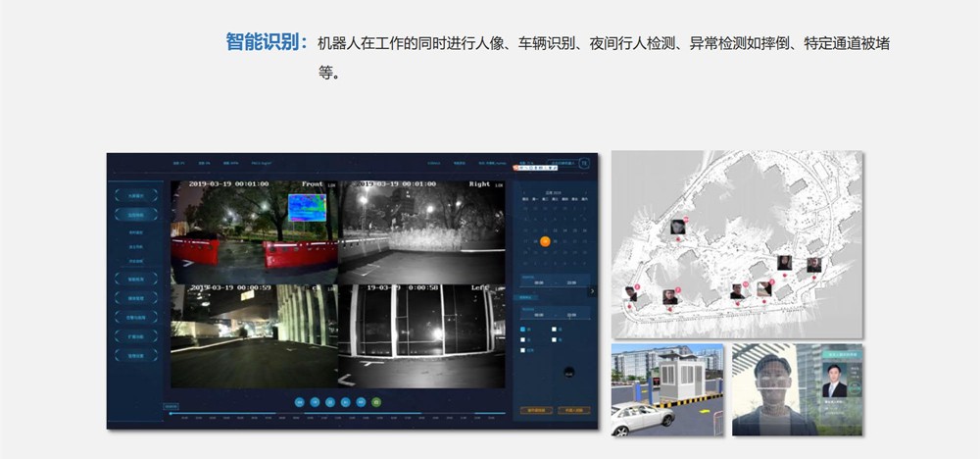Toggle the checked blue checkbox

pos(523,329)
